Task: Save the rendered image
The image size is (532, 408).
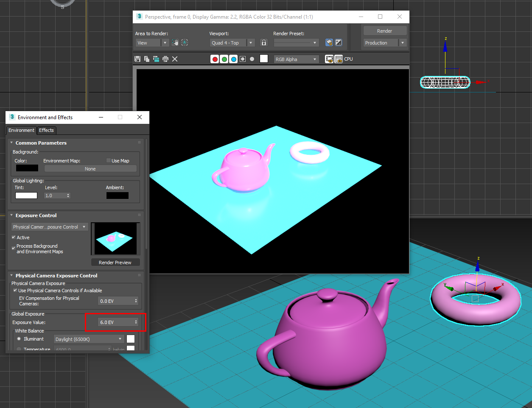Action: tap(137, 59)
